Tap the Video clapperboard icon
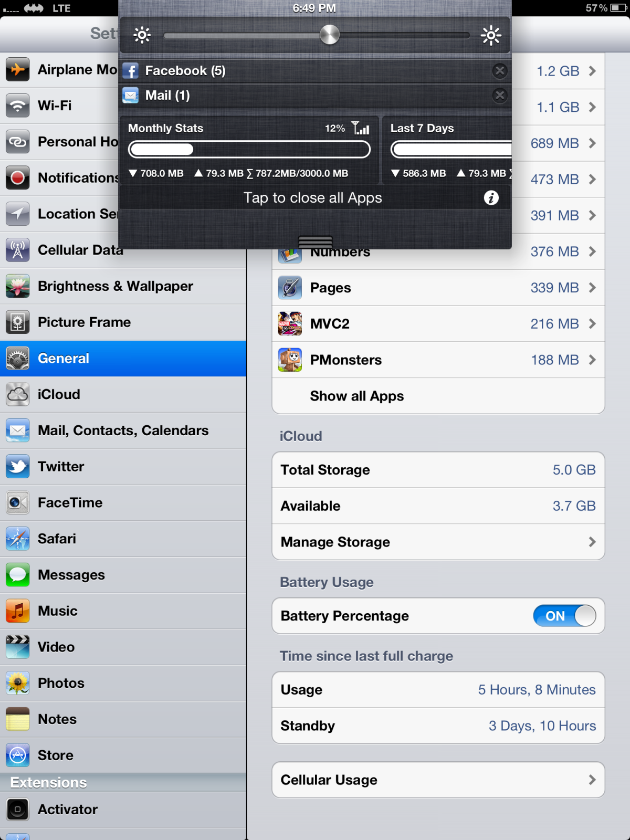The height and width of the screenshot is (840, 630). [18, 647]
